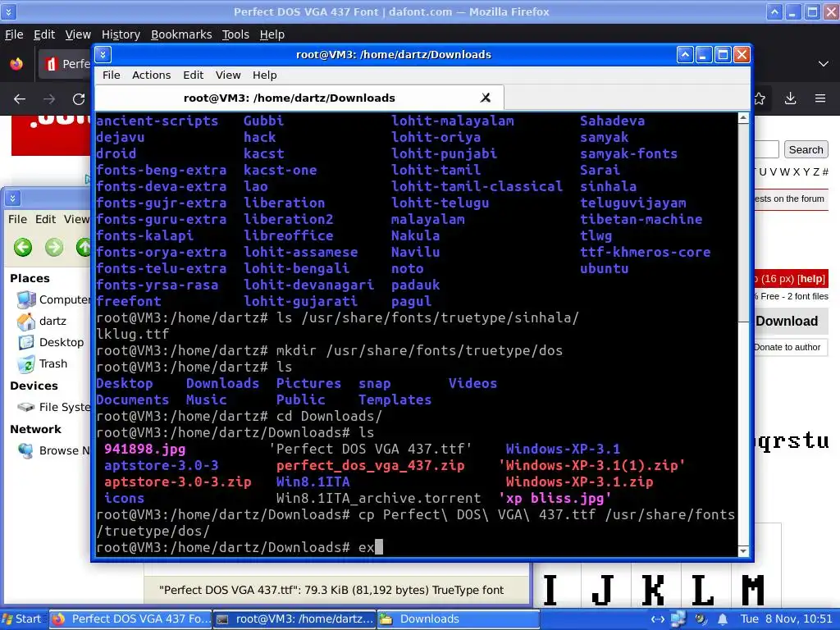Open the Firefox History menu
Image resolution: width=840 pixels, height=630 pixels.
[x=121, y=34]
